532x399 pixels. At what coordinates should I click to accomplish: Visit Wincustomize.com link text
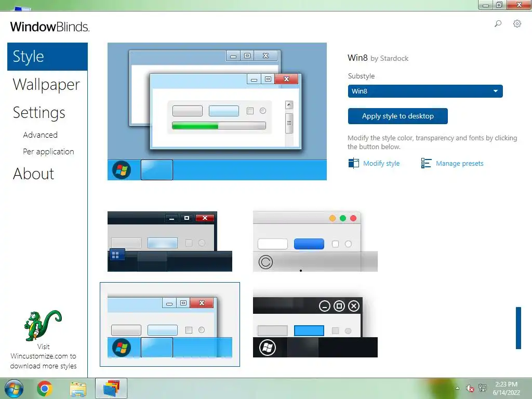(43, 356)
